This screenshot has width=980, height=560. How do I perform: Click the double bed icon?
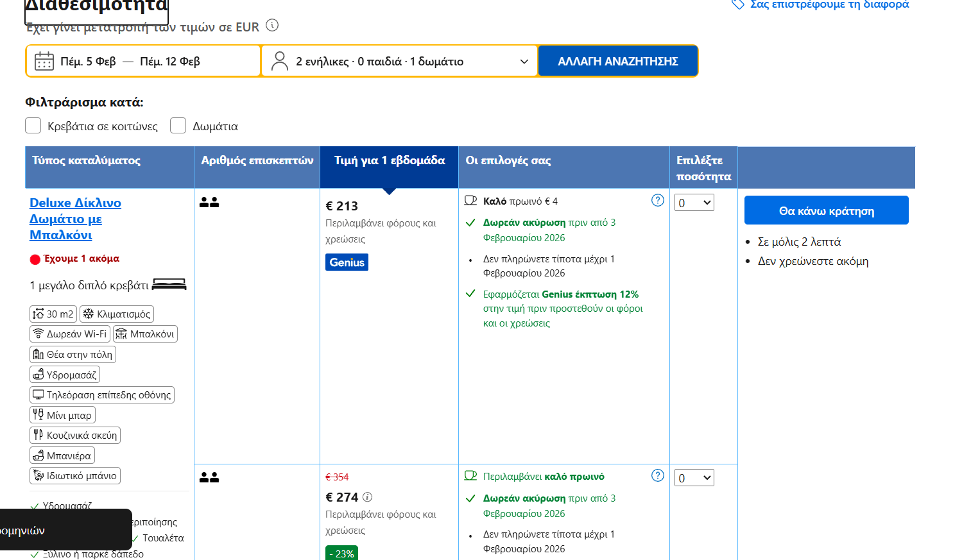pos(169,285)
